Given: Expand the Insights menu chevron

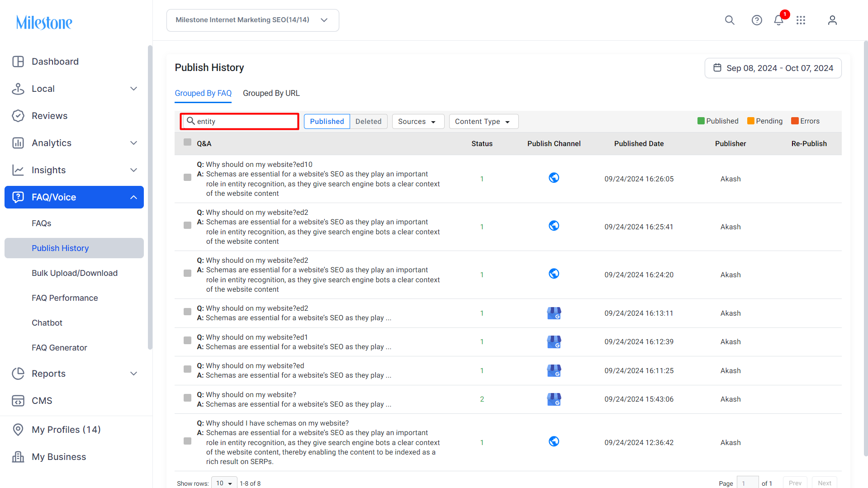Looking at the screenshot, I should 133,170.
